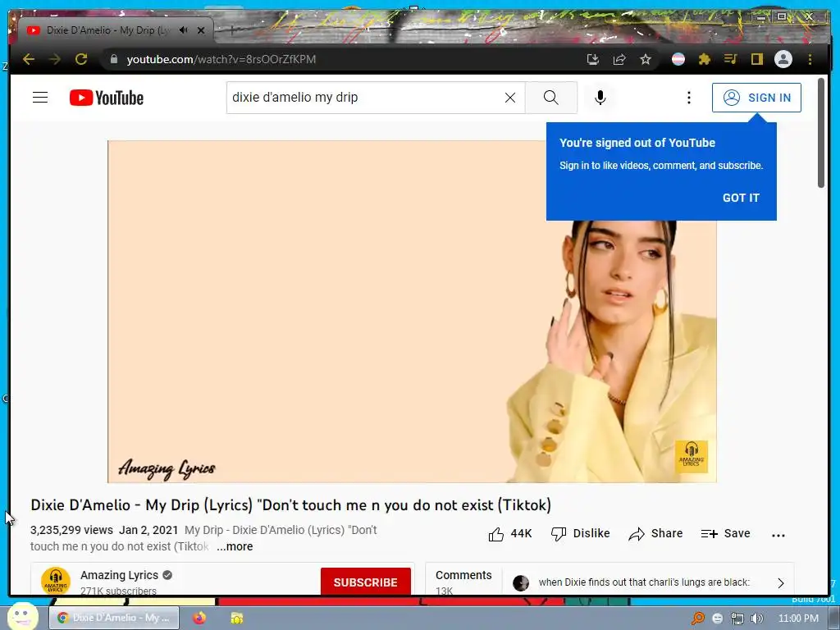Click the Dislike thumbs down button
Screen dimensions: 840x630
coord(581,533)
